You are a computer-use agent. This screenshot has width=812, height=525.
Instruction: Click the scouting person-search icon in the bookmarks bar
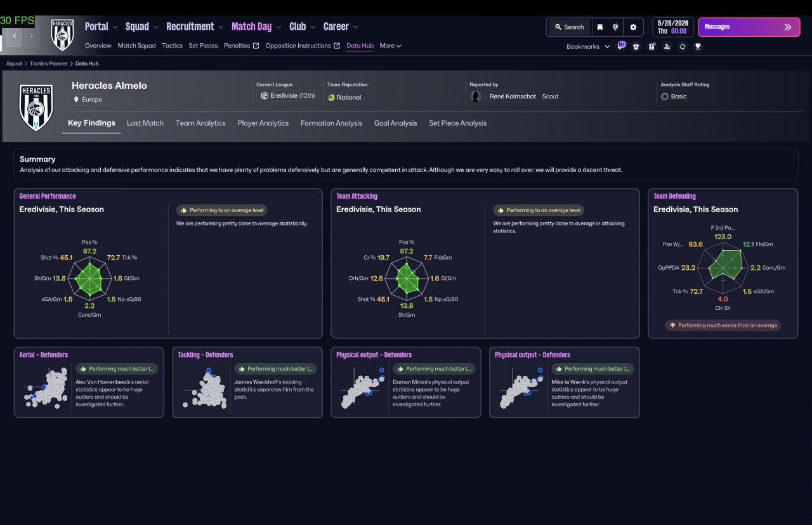point(667,46)
